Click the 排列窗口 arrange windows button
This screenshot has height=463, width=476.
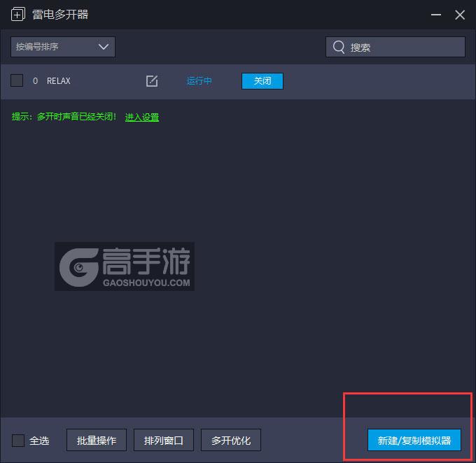(x=164, y=440)
